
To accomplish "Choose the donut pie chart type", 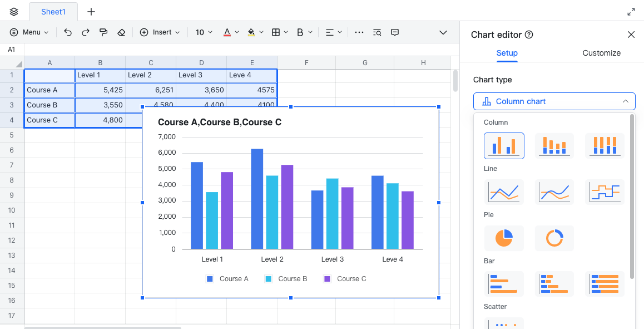I will tap(554, 238).
